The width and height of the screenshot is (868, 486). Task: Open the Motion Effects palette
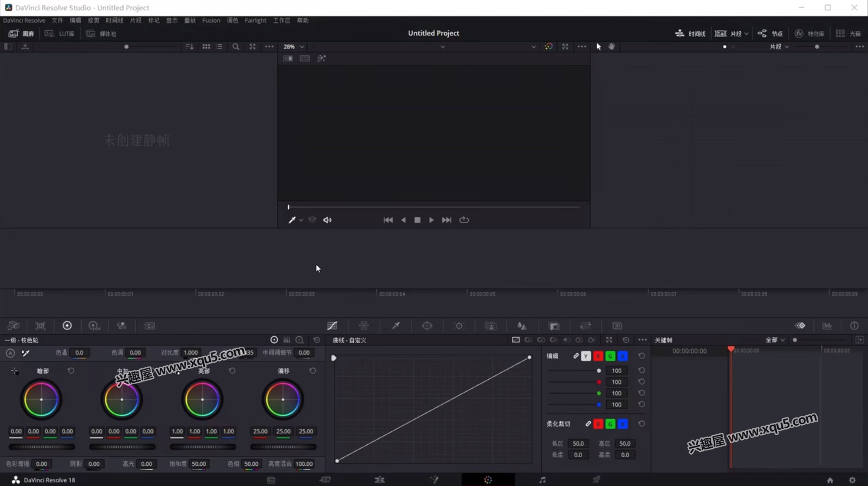tap(149, 325)
